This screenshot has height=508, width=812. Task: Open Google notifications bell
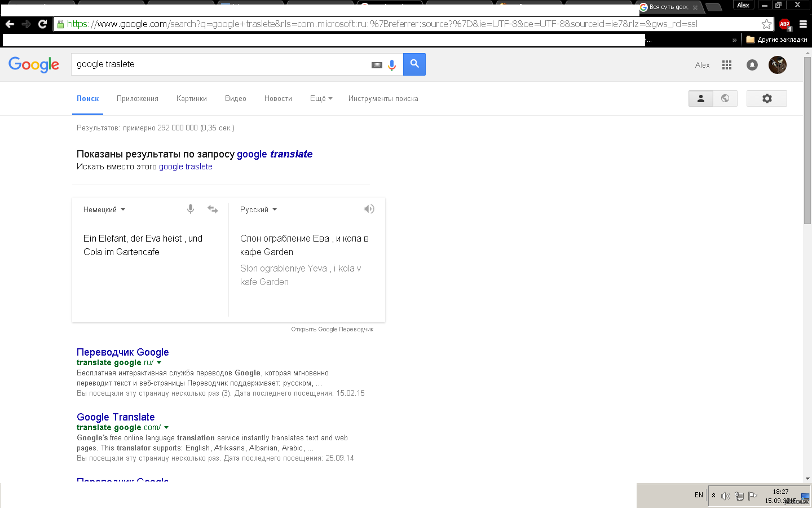click(x=752, y=65)
